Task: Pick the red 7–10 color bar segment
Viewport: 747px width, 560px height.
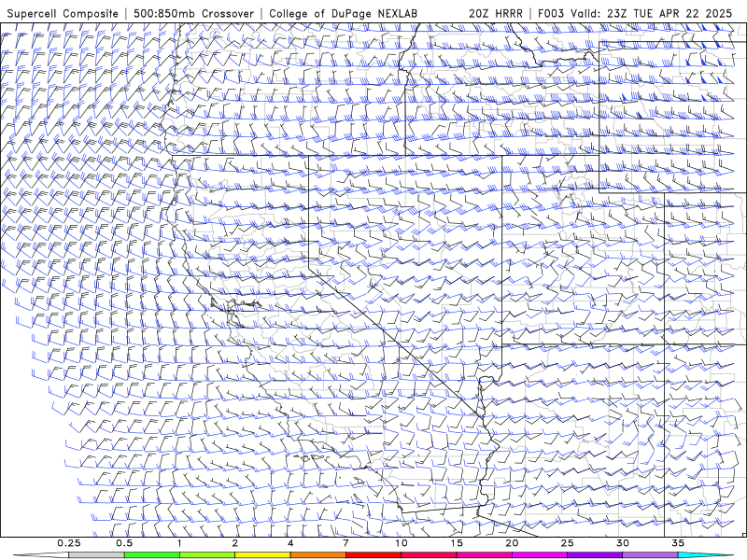Action: point(373,555)
